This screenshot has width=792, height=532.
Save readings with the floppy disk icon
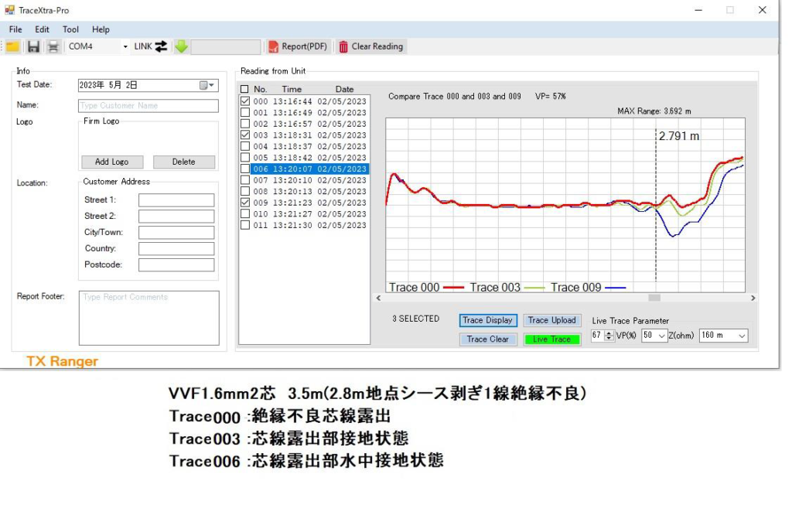click(x=33, y=46)
